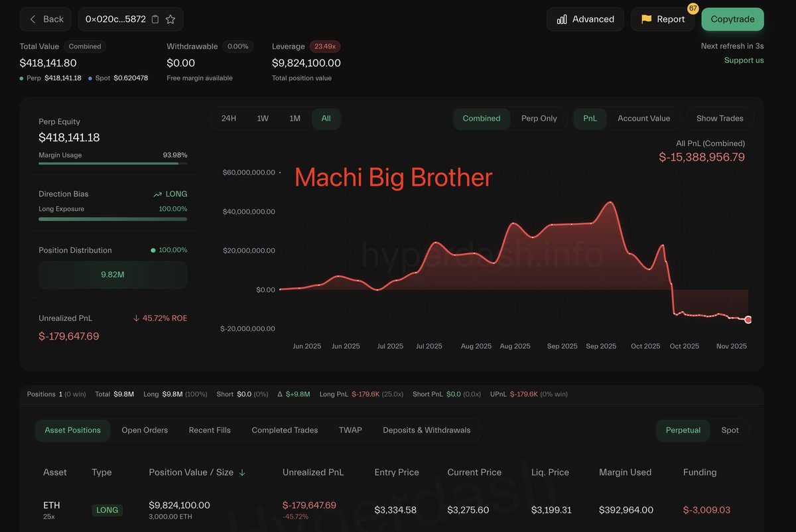Image resolution: width=796 pixels, height=532 pixels.
Task: Click the 67 notification badge on Report
Action: tap(693, 9)
